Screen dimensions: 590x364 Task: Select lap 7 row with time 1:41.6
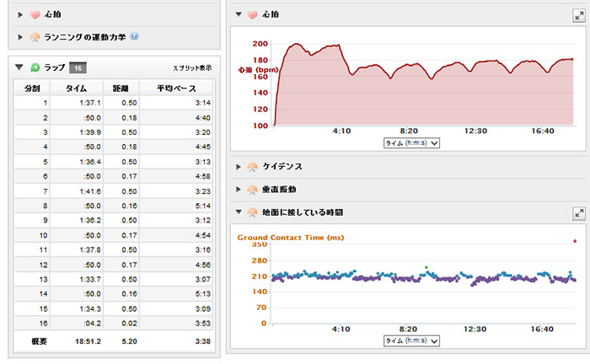pyautogui.click(x=113, y=191)
